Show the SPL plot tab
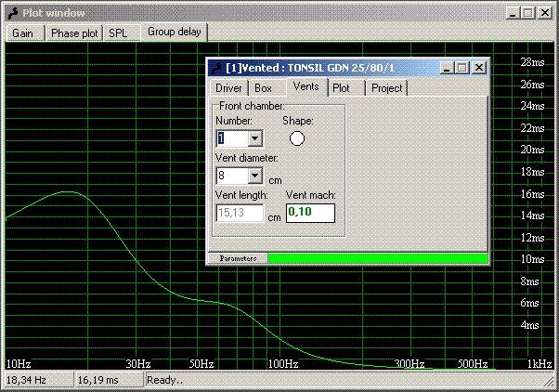Screen dimensions: 559x392 pyautogui.click(x=119, y=33)
